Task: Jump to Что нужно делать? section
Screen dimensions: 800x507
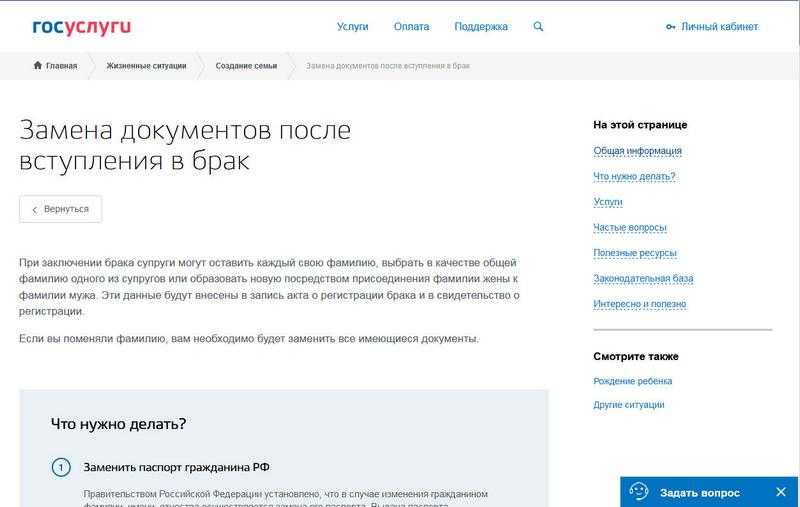Action: tap(634, 177)
